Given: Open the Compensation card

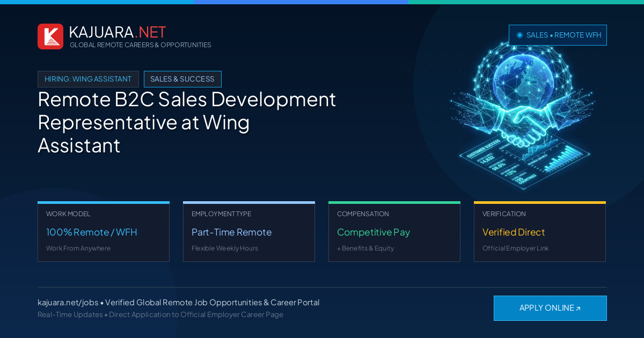Looking at the screenshot, I should point(394,232).
